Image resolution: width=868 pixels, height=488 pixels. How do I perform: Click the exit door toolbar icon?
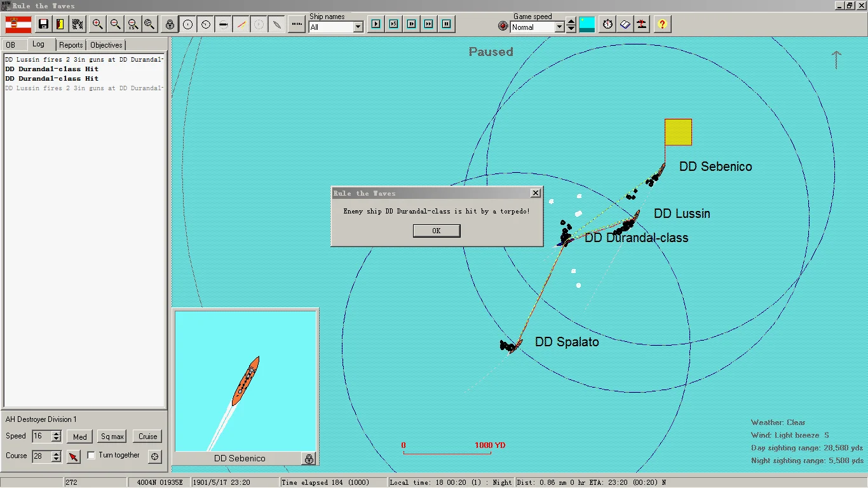(x=61, y=24)
